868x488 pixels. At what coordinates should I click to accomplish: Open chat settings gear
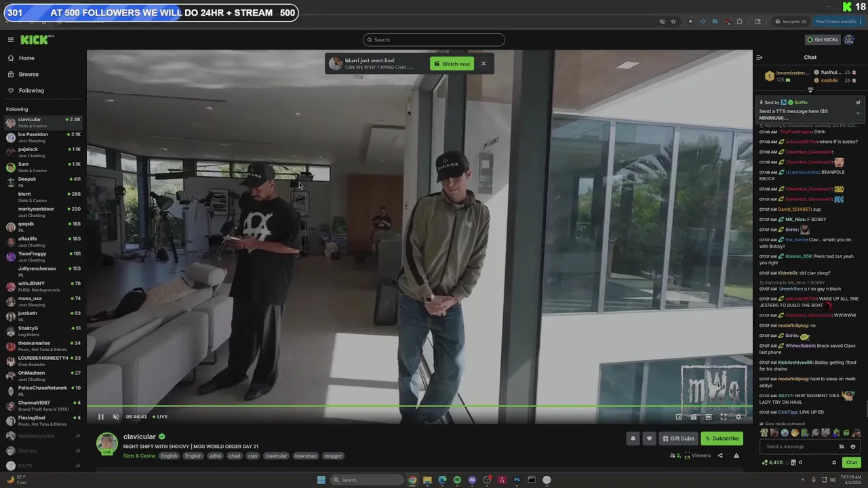(834, 463)
